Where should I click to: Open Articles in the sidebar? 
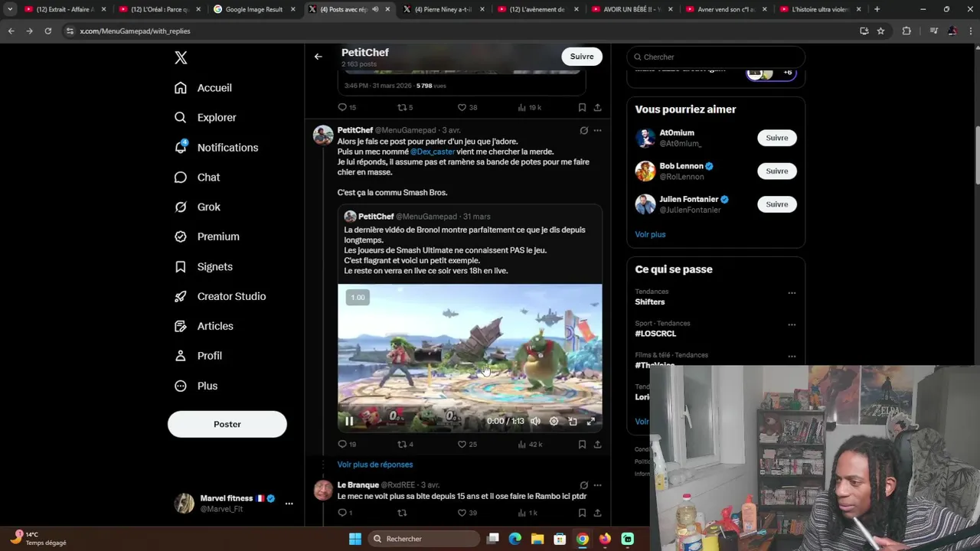204,326
